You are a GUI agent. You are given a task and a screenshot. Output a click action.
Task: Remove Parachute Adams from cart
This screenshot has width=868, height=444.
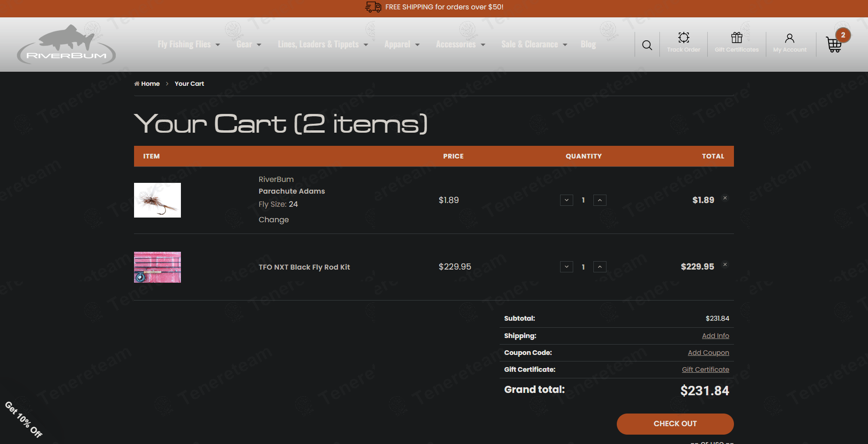725,198
